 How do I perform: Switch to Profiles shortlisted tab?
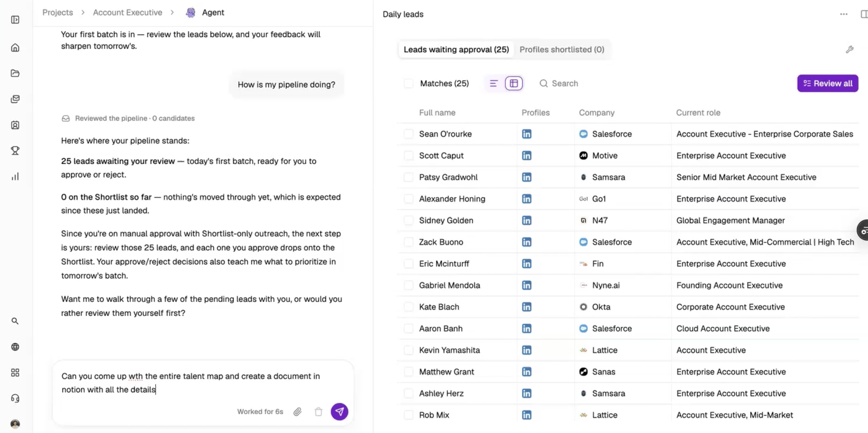(x=562, y=49)
